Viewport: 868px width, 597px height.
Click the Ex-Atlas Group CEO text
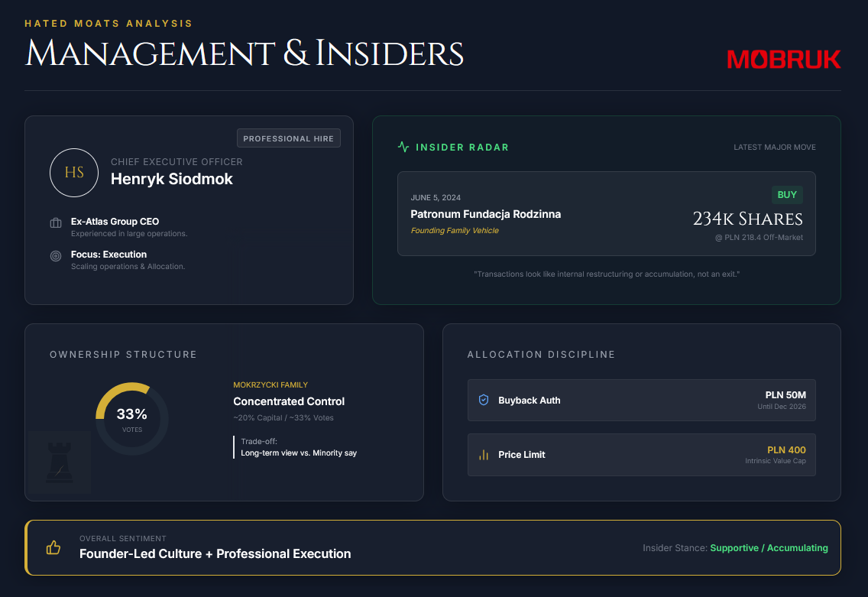[115, 222]
